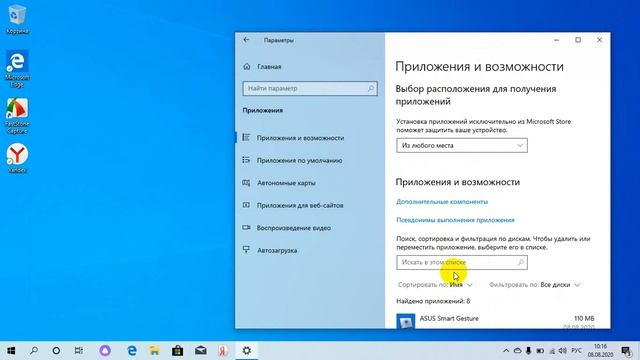Open Task View on taskbar
The width and height of the screenshot is (640, 360).
79,351
